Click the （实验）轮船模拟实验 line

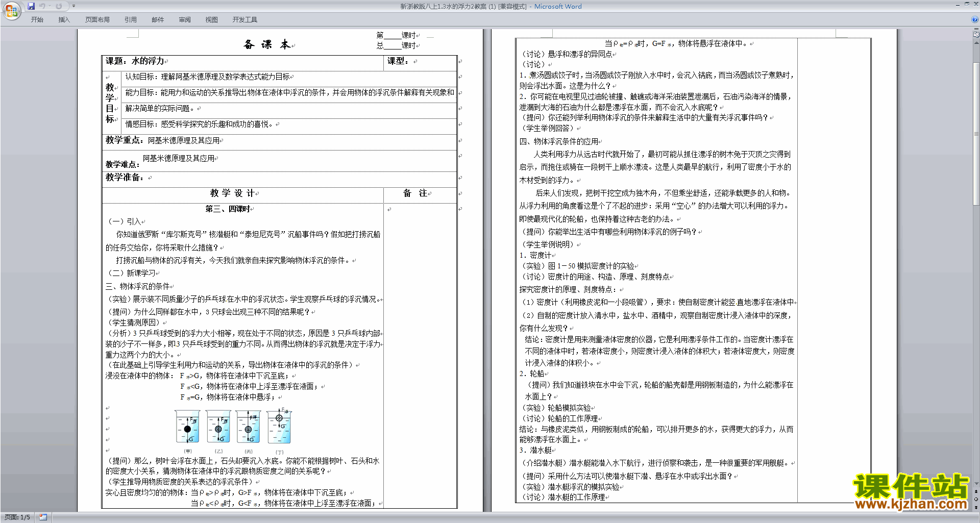point(555,408)
